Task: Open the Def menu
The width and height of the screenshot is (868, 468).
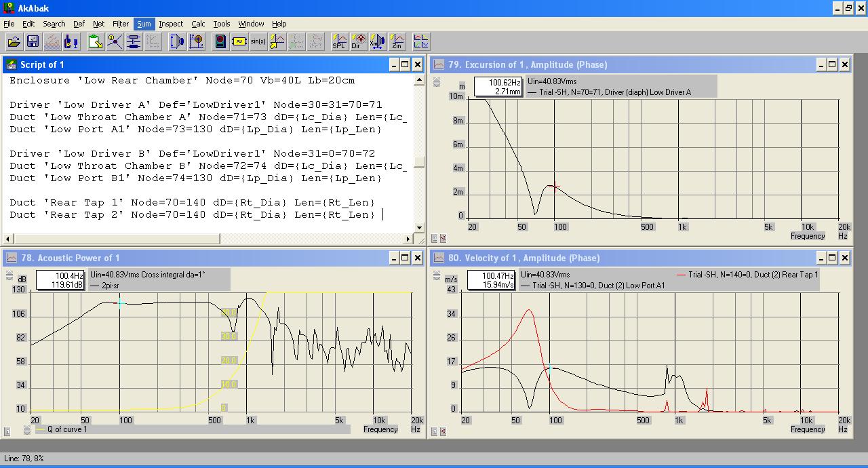Action: tap(79, 24)
